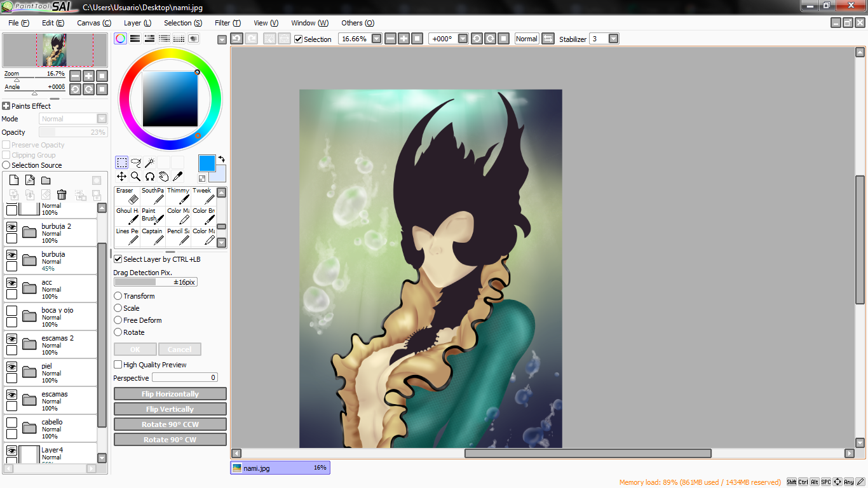Open the Filter menu

coord(227,23)
